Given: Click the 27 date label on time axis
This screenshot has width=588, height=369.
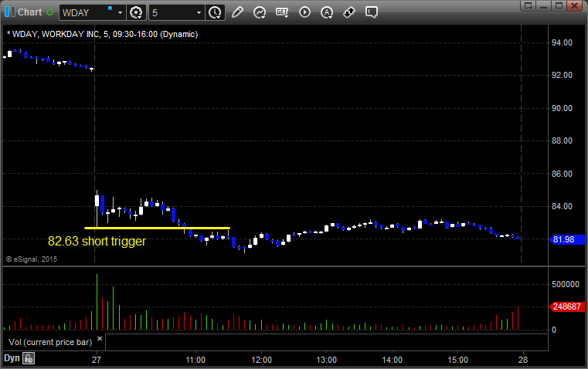Looking at the screenshot, I should pos(97,360).
